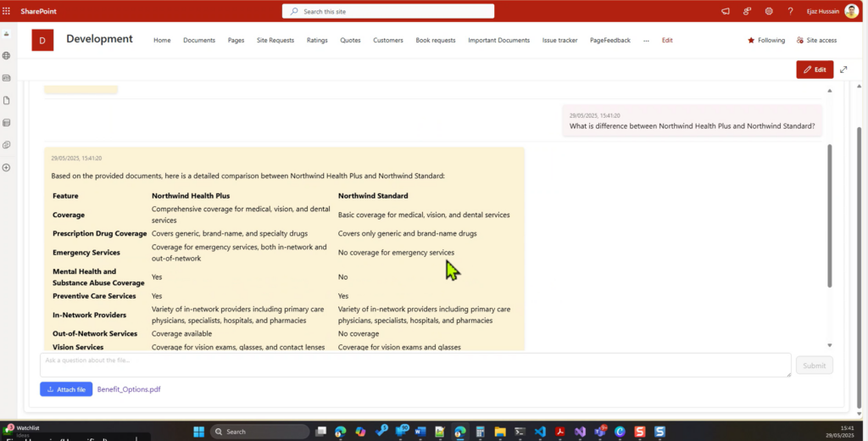Open the SharePoint social connections icon
The image size is (868, 441).
click(x=748, y=11)
